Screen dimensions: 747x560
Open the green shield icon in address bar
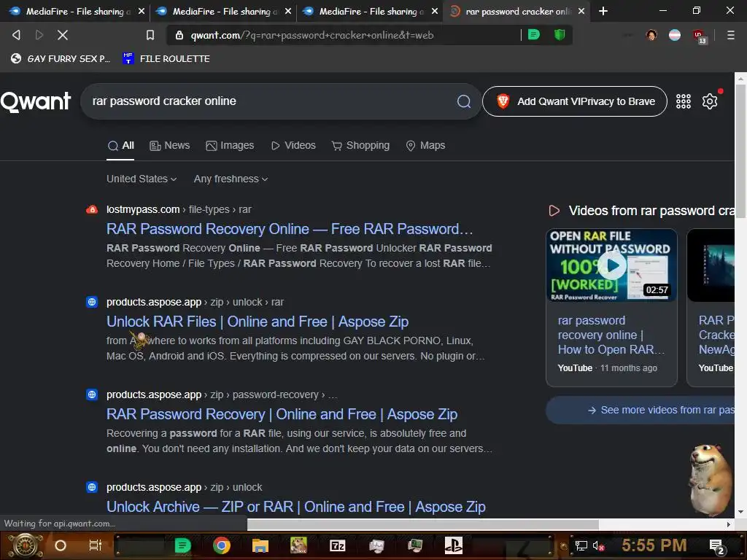[x=560, y=34]
